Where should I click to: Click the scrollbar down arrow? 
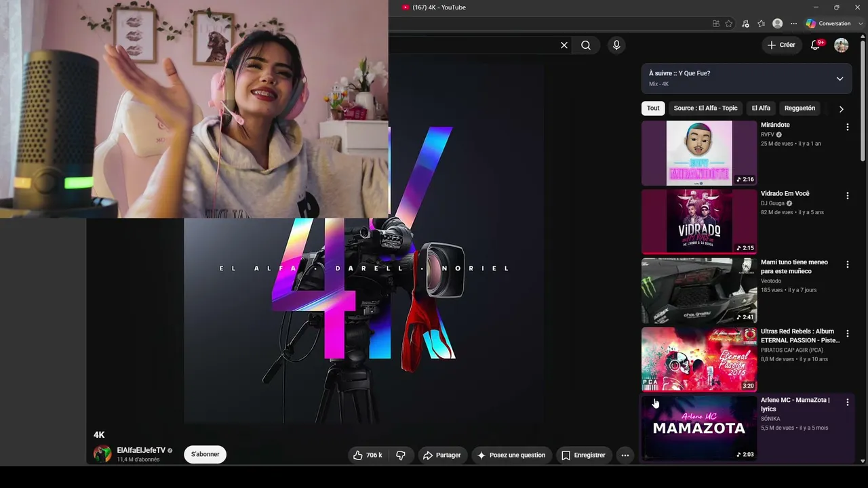tap(863, 461)
